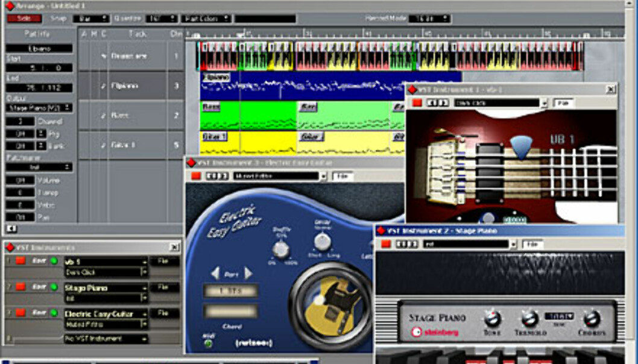The image size is (638, 364).
Task: Click the File button in Easy Guitar window
Action: 343,176
